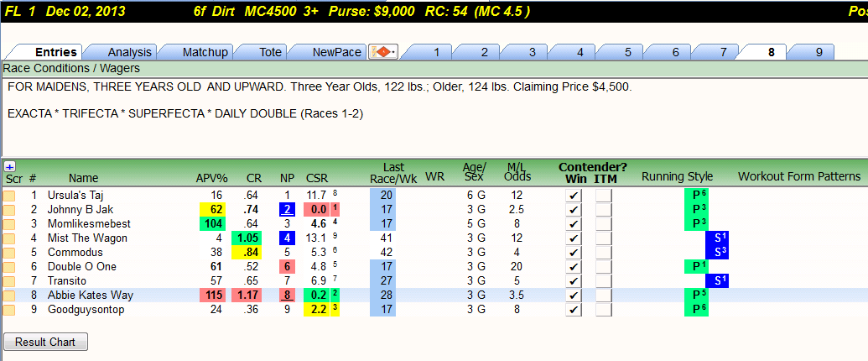Uncheck Win contender for Mist The Wagon
The height and width of the screenshot is (361, 868).
574,238
